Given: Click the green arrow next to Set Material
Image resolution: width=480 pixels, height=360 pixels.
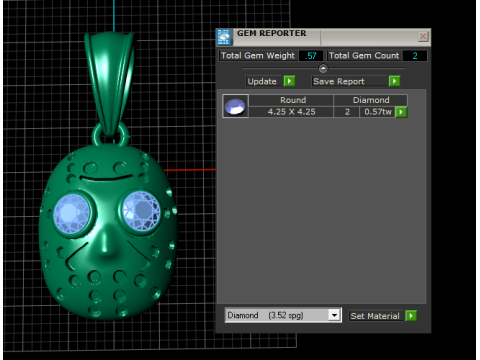Looking at the screenshot, I should [411, 315].
